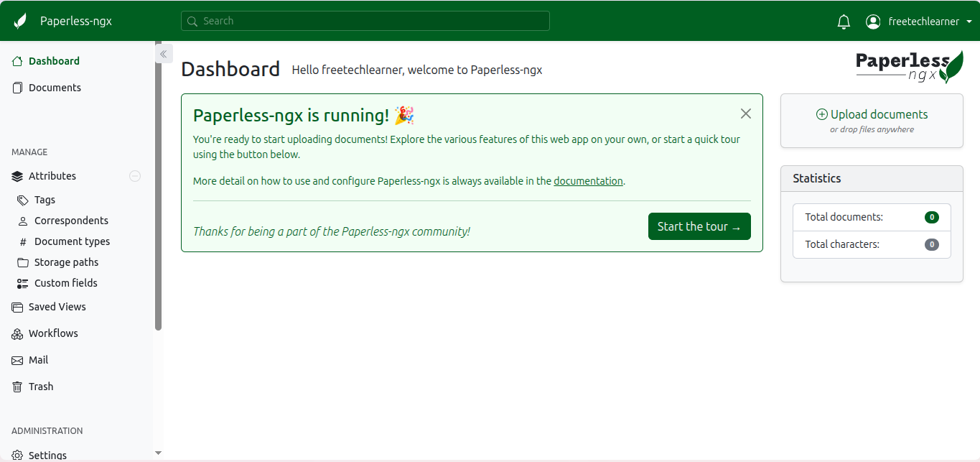Click the ADMINISTRATION section label

[47, 431]
